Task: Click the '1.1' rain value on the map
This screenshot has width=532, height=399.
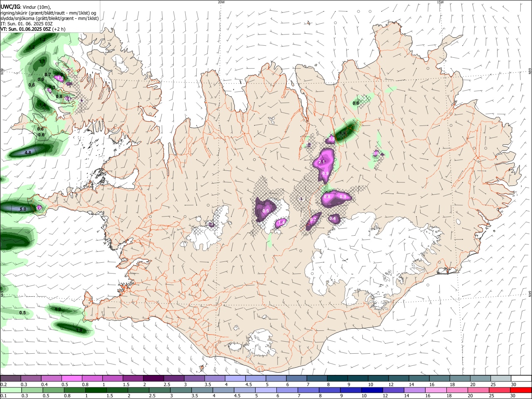Action: (42, 61)
